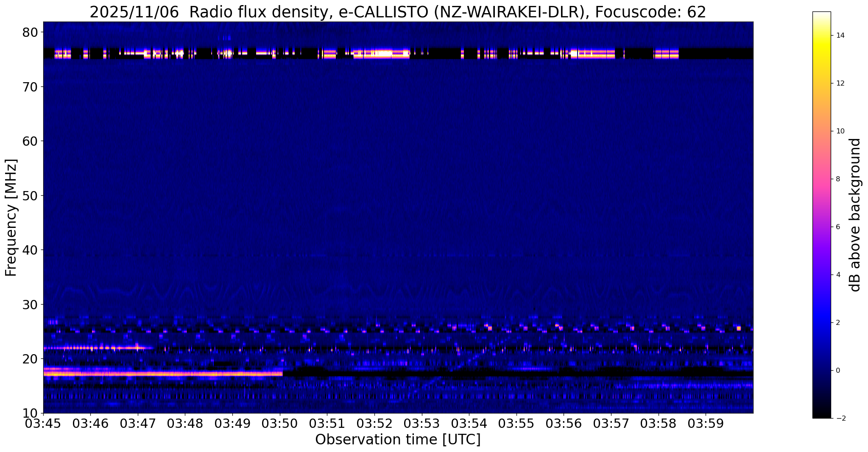Click the 20 MHz frequency tick label
This screenshot has width=868, height=452.
pos(30,359)
